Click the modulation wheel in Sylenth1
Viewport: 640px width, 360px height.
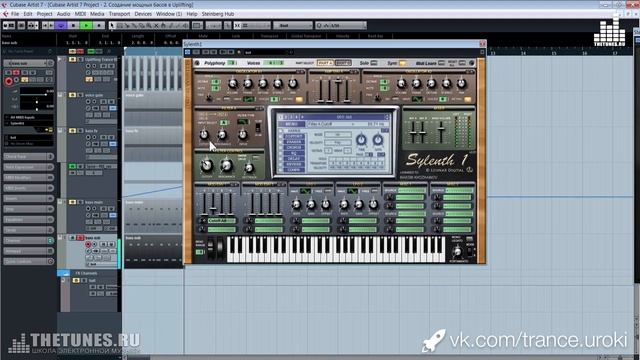pos(220,249)
